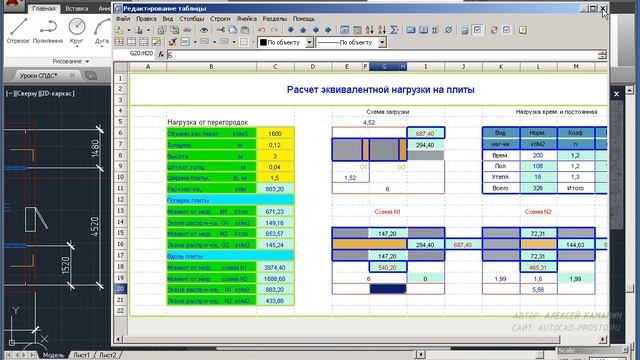
Task: Click the black color swatch По объекту
Action: click(263, 42)
